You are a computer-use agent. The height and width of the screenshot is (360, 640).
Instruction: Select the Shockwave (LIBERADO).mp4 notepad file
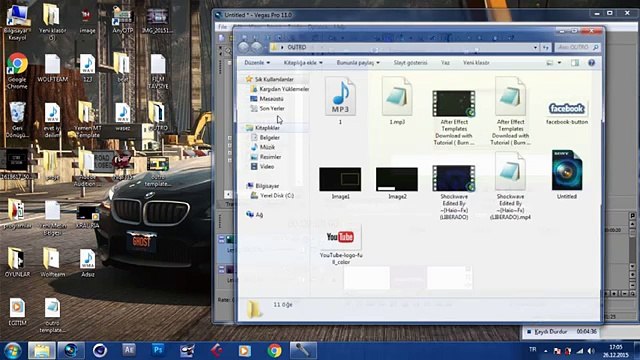tap(510, 186)
